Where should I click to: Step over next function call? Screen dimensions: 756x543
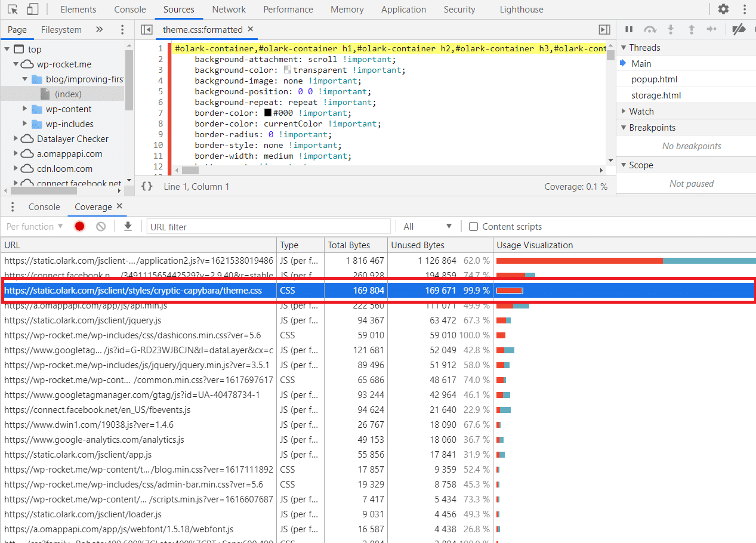[649, 29]
